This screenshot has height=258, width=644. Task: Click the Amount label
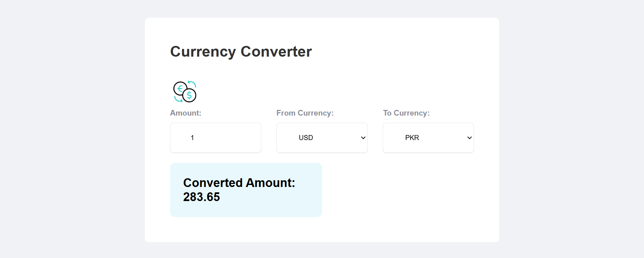pos(185,113)
